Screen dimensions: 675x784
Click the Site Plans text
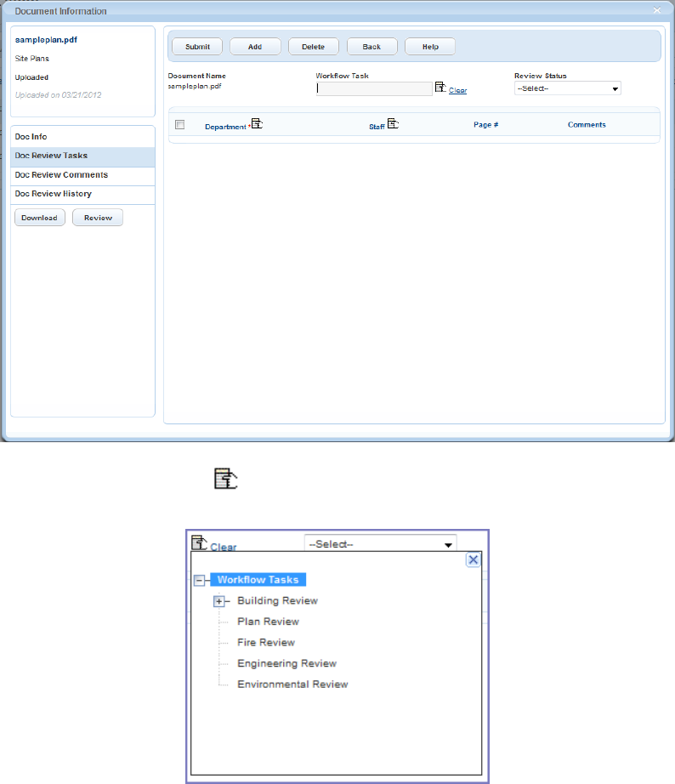click(x=32, y=59)
